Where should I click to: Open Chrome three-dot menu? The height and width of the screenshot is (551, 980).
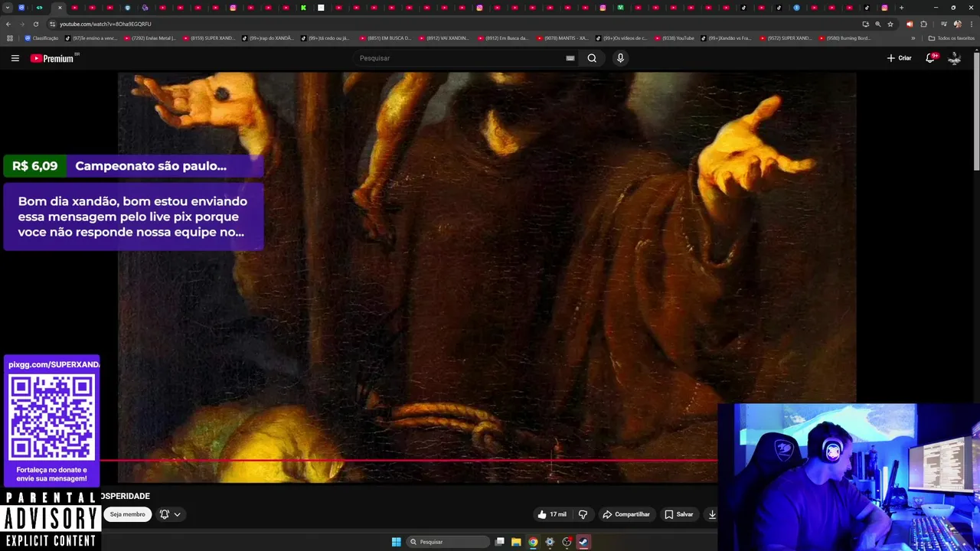point(971,24)
